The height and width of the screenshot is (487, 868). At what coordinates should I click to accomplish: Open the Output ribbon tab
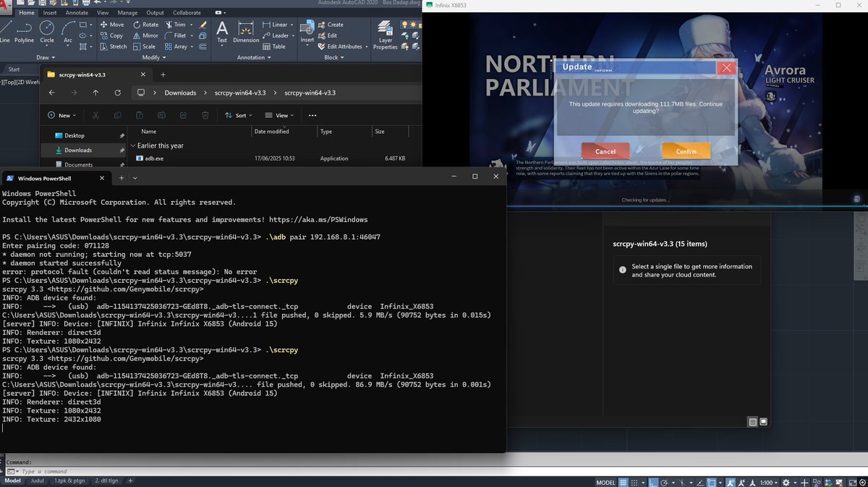[155, 13]
